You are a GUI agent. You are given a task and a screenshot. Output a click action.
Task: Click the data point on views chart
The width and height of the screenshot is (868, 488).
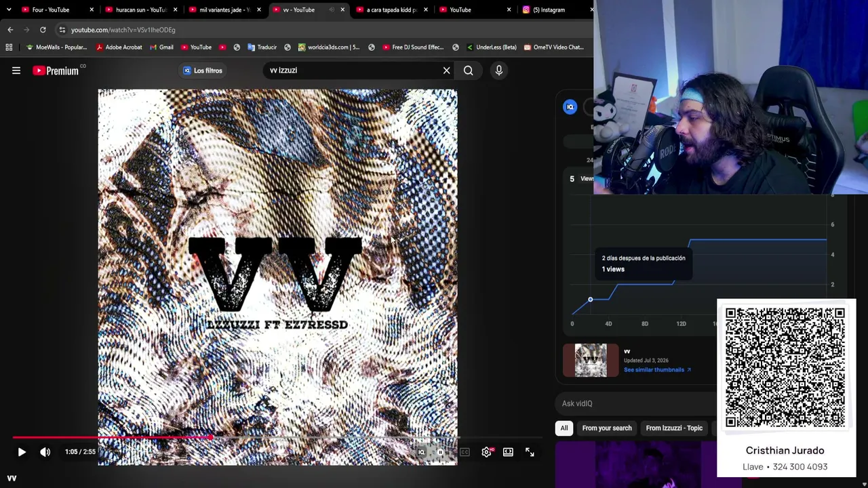(x=590, y=300)
